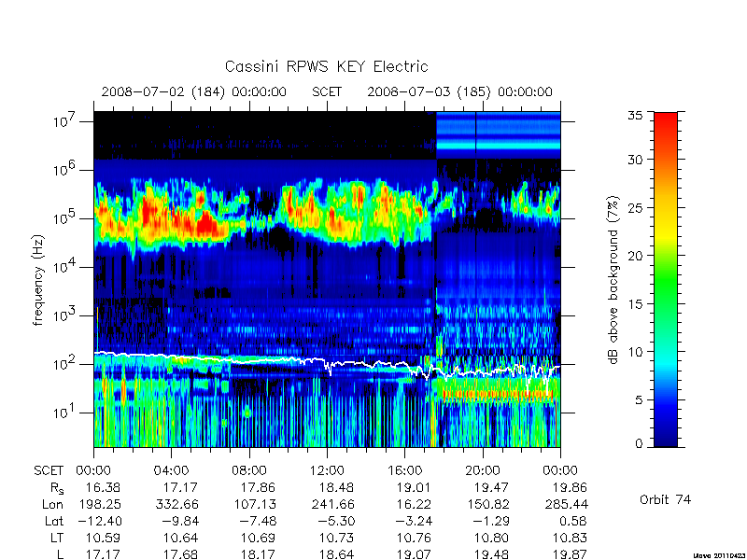Viewport: 747px width, 560px height.
Task: Click the longitude value '150.82'
Action: click(487, 504)
